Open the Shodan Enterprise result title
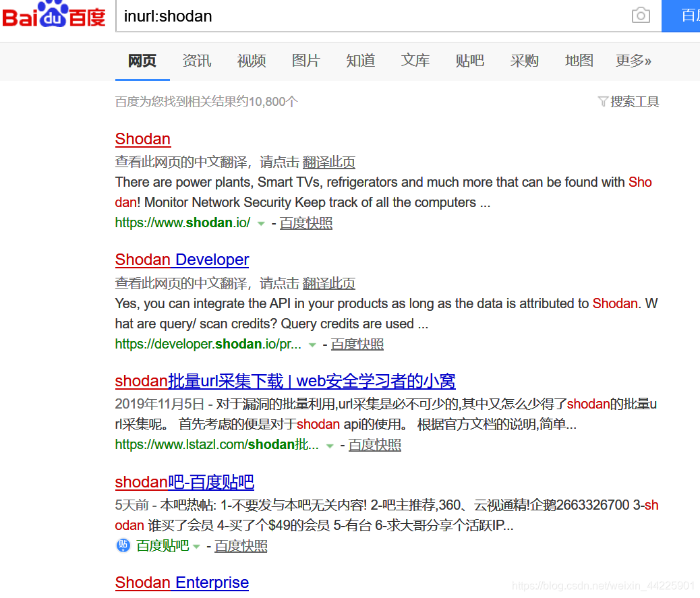The height and width of the screenshot is (598, 700). pyautogui.click(x=182, y=582)
